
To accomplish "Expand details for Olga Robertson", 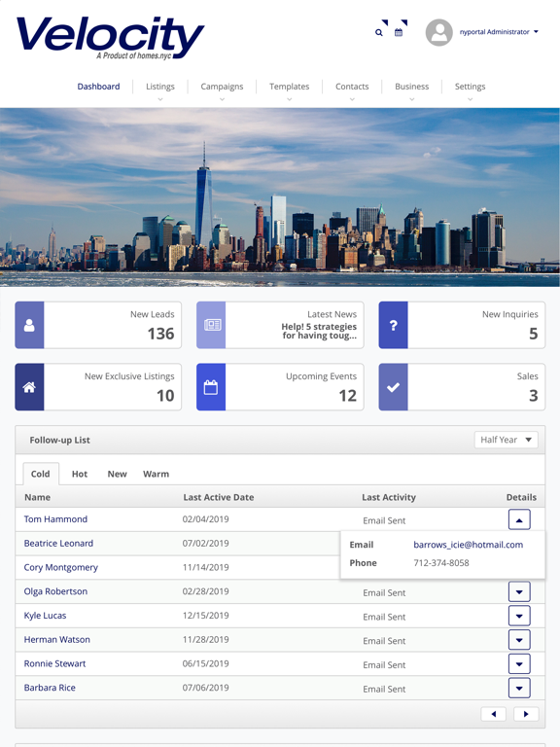I will tap(519, 591).
